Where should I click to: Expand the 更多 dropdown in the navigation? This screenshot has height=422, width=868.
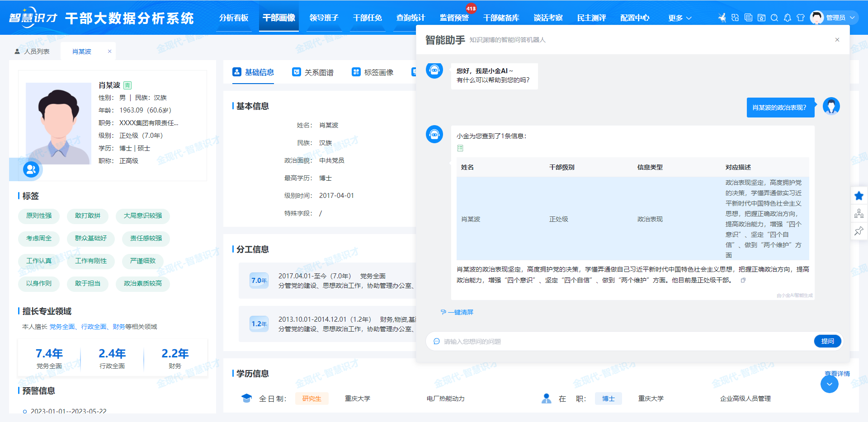click(679, 18)
